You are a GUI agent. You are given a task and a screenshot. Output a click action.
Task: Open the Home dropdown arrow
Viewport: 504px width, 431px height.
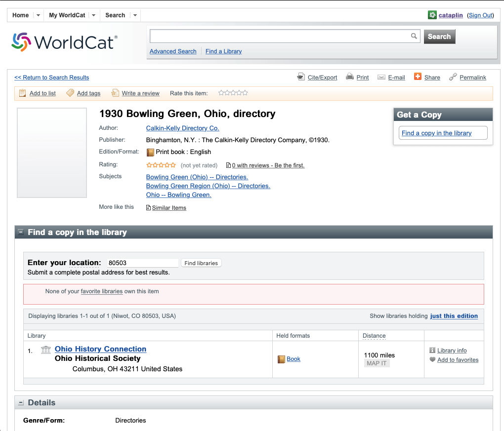pyautogui.click(x=38, y=15)
